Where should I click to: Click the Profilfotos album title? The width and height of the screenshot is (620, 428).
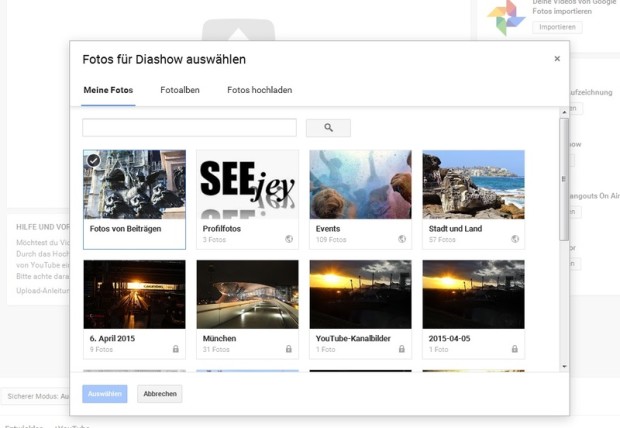pyautogui.click(x=221, y=229)
